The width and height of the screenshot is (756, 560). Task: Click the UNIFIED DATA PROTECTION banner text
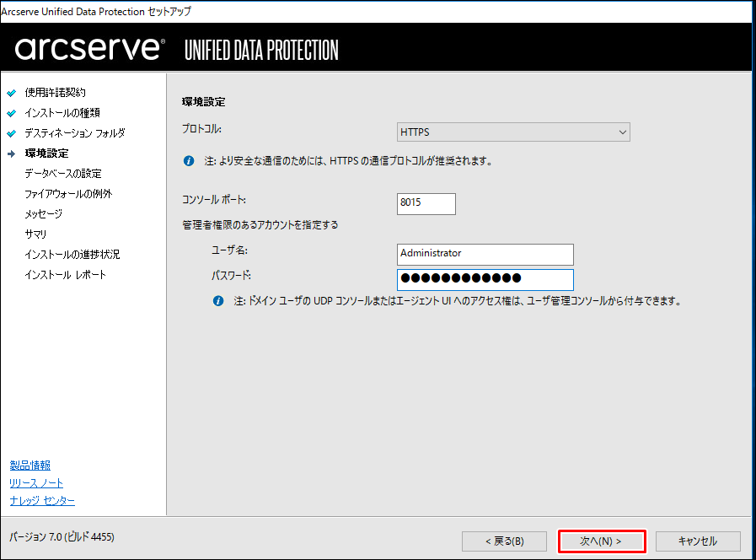point(261,50)
